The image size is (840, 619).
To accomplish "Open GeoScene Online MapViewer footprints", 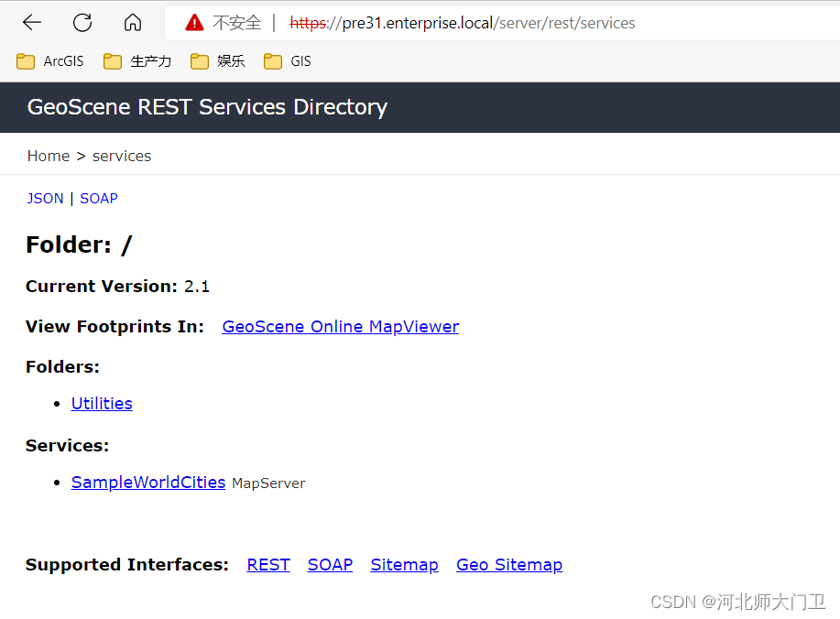I will [x=340, y=326].
